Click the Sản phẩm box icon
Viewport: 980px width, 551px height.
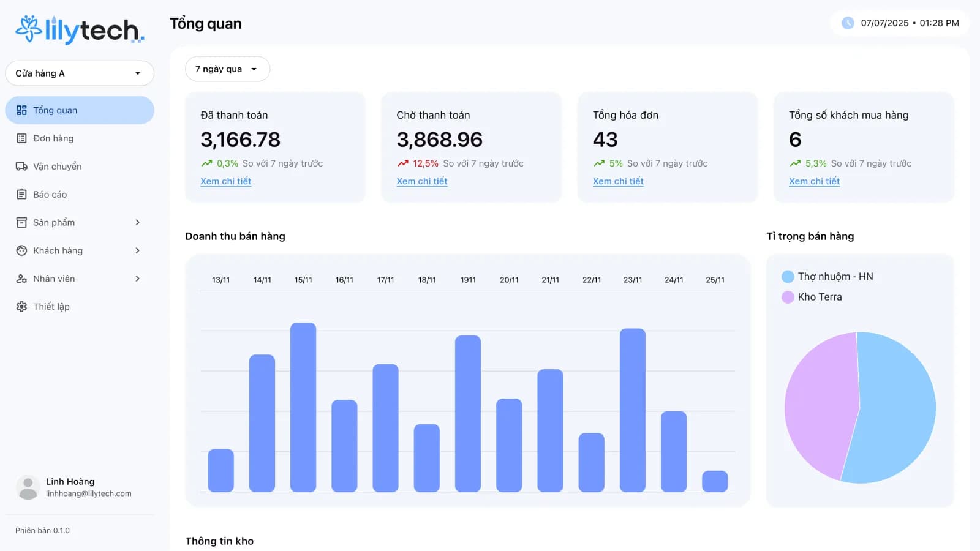21,222
